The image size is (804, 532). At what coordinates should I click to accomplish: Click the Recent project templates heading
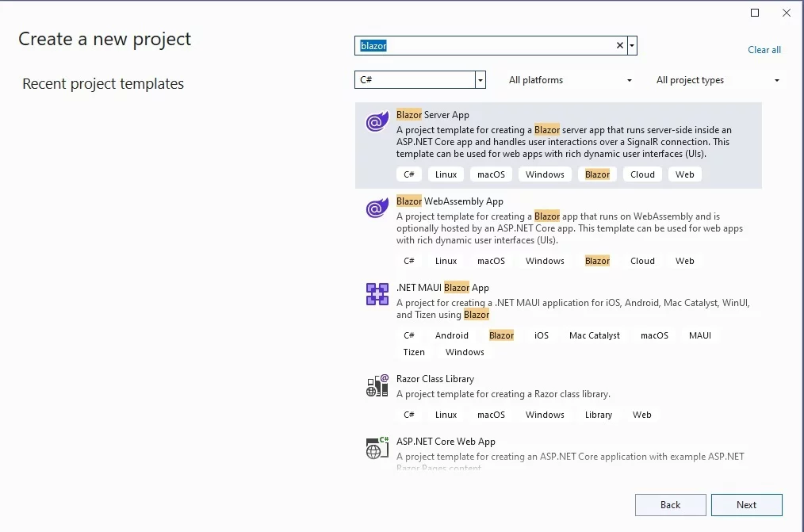(x=103, y=83)
